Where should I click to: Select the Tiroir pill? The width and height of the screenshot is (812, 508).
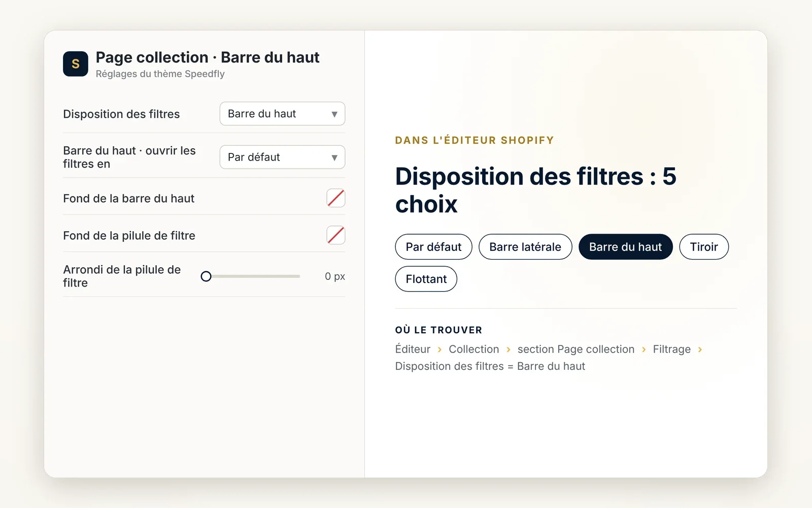704,247
